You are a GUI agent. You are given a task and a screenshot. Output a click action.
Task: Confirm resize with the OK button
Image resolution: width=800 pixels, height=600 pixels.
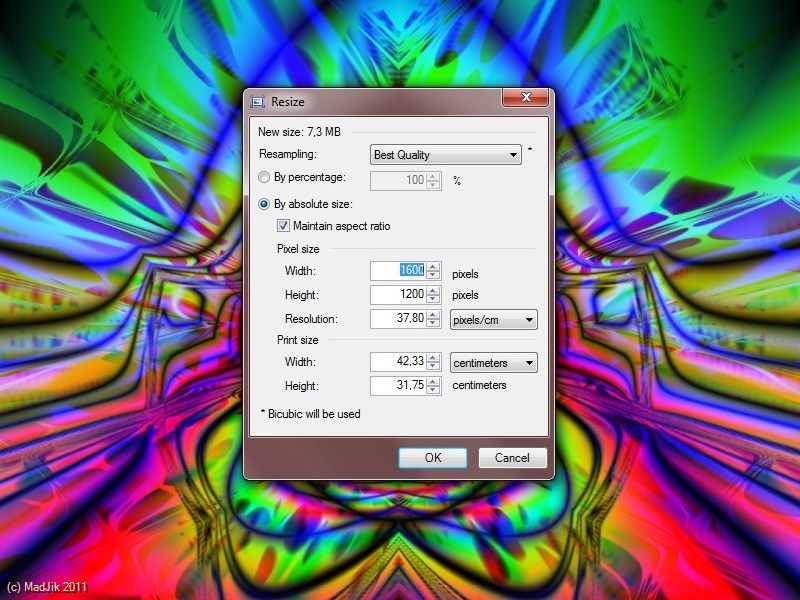(x=433, y=458)
